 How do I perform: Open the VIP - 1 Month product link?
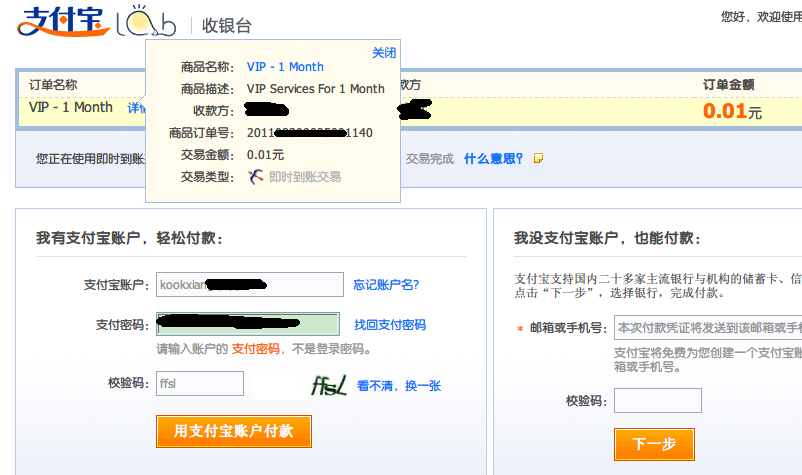tap(285, 67)
